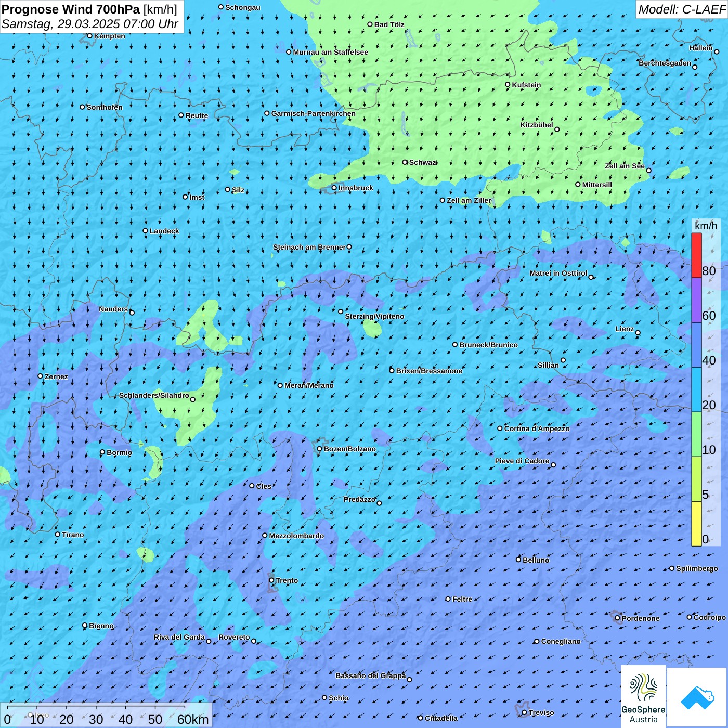Click the 'Mittersill' label
Image resolution: width=728 pixels, height=728 pixels.
pos(597,185)
